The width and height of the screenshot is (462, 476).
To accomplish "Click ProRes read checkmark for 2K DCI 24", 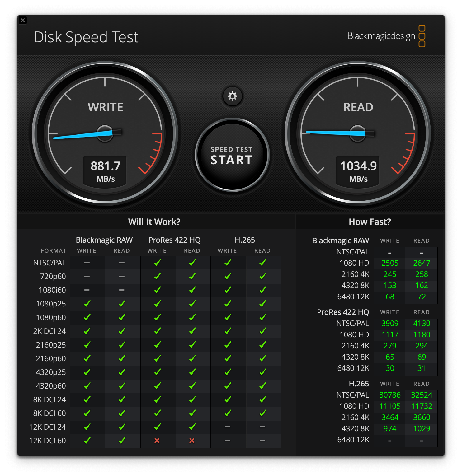I will [x=192, y=331].
